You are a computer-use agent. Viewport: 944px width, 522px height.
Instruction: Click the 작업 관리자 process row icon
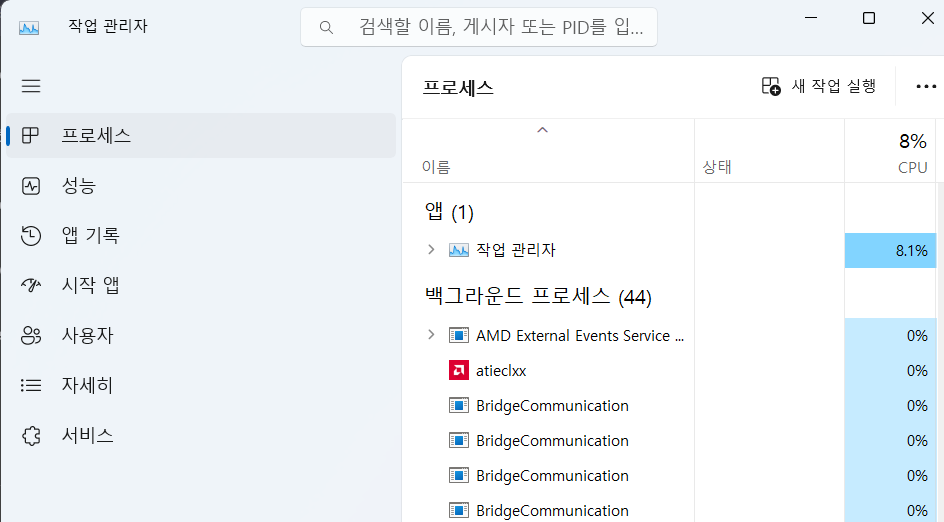459,250
